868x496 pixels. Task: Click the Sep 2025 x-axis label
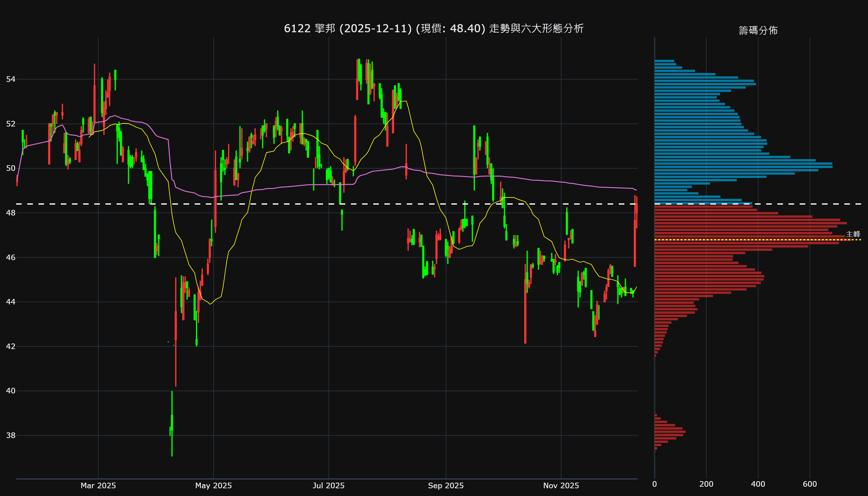point(445,485)
